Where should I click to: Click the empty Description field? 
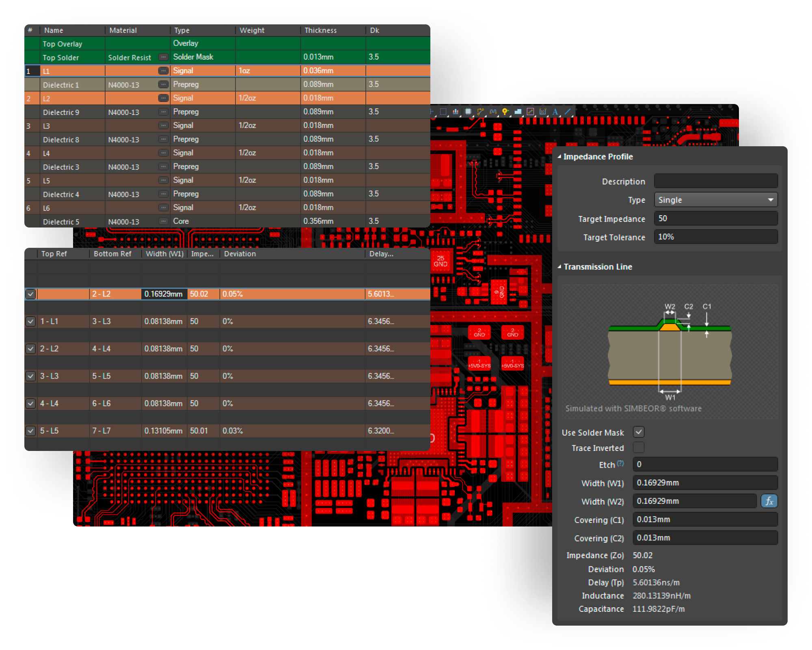tap(716, 181)
